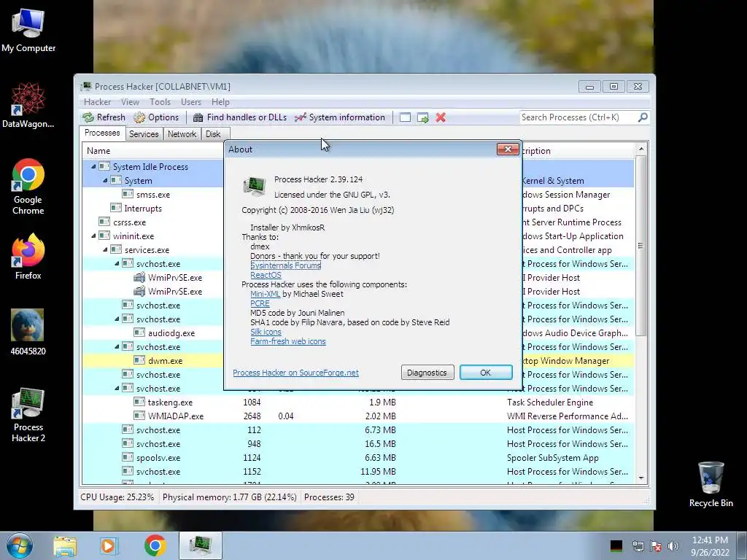Image resolution: width=747 pixels, height=560 pixels.
Task: Collapse svchost.exe above WmiPrvSE.exe
Action: pos(117,263)
